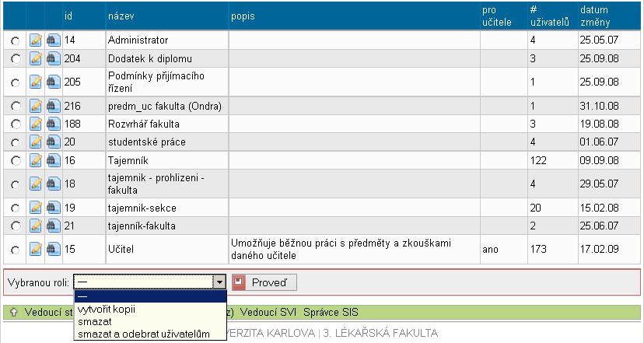The height and width of the screenshot is (343, 644).
Task: View details icon for studentské práce
Action: click(53, 142)
